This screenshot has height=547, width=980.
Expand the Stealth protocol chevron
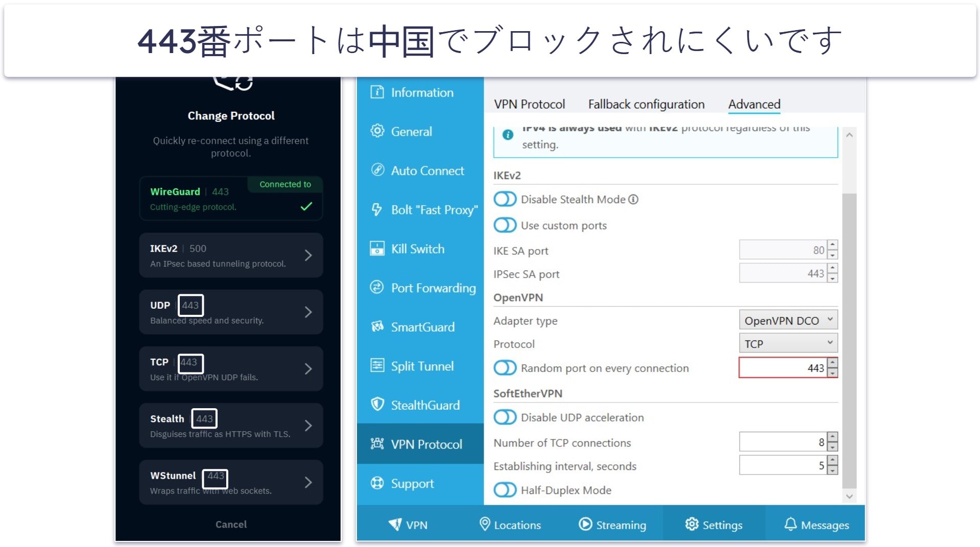click(308, 426)
